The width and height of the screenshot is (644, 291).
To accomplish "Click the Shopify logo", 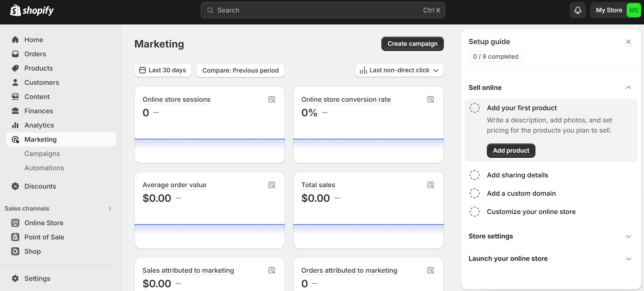I will [32, 10].
